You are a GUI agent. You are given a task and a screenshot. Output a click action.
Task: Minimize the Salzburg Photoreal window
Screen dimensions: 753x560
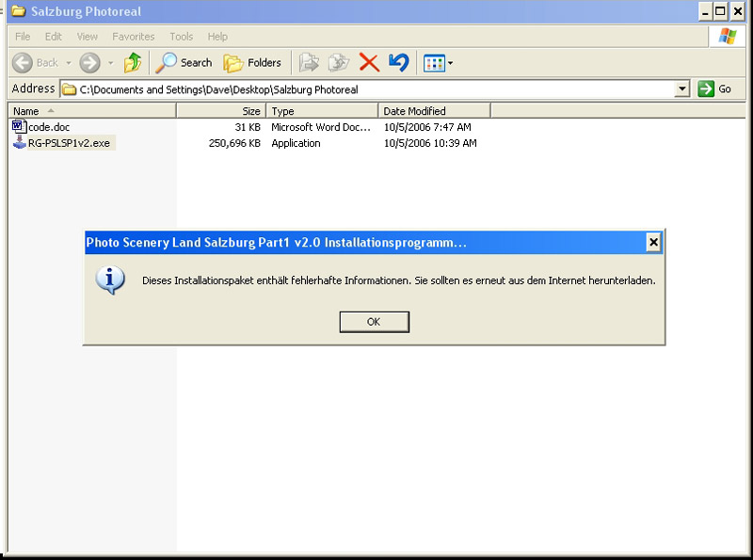point(705,11)
